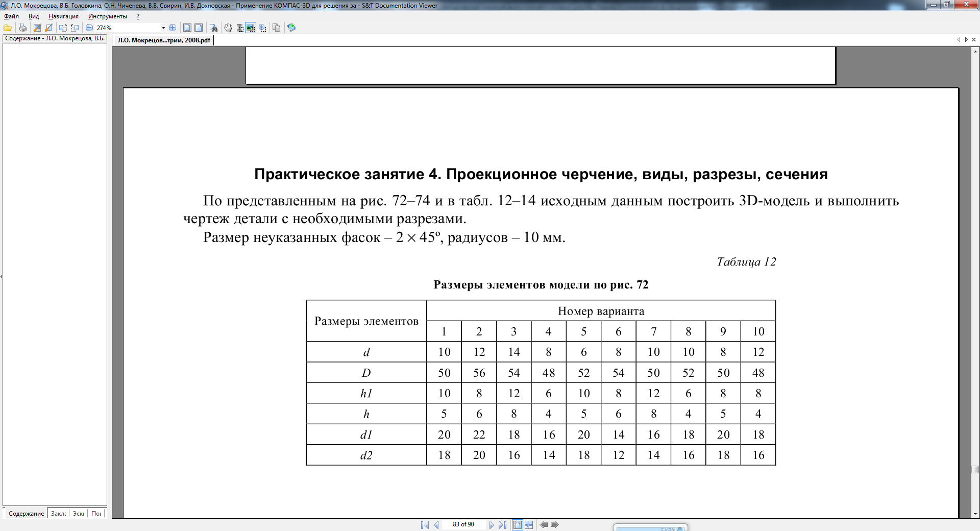Select the text selection tool
This screenshot has width=980, height=531.
tap(239, 28)
